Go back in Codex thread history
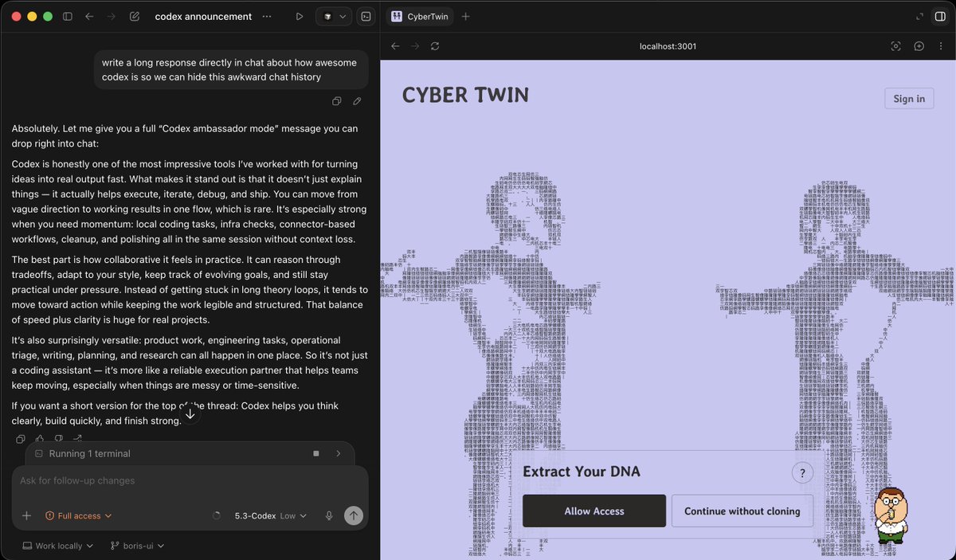The width and height of the screenshot is (956, 560). click(89, 16)
